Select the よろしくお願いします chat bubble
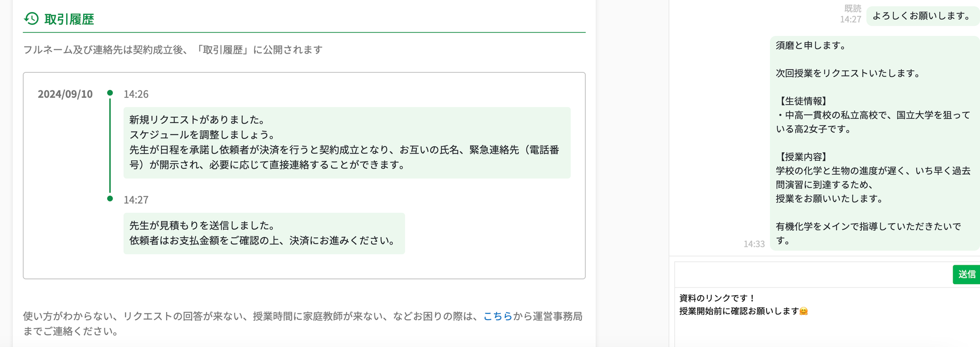The image size is (980, 347). (x=923, y=16)
